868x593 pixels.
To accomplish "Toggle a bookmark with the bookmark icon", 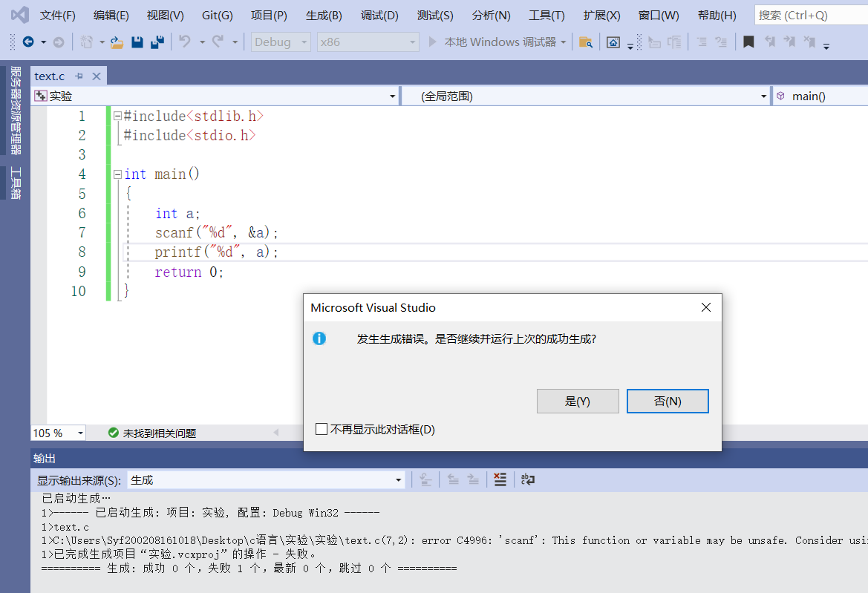I will tap(748, 42).
